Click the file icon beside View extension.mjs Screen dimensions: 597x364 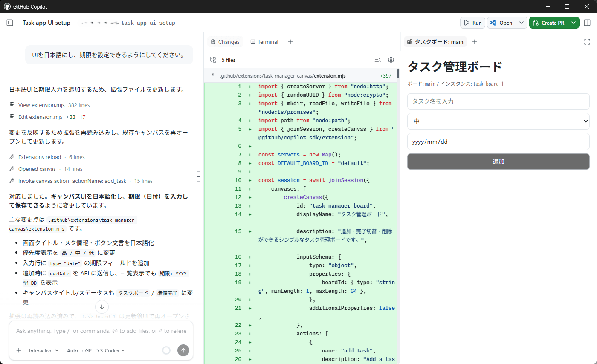tap(12, 105)
